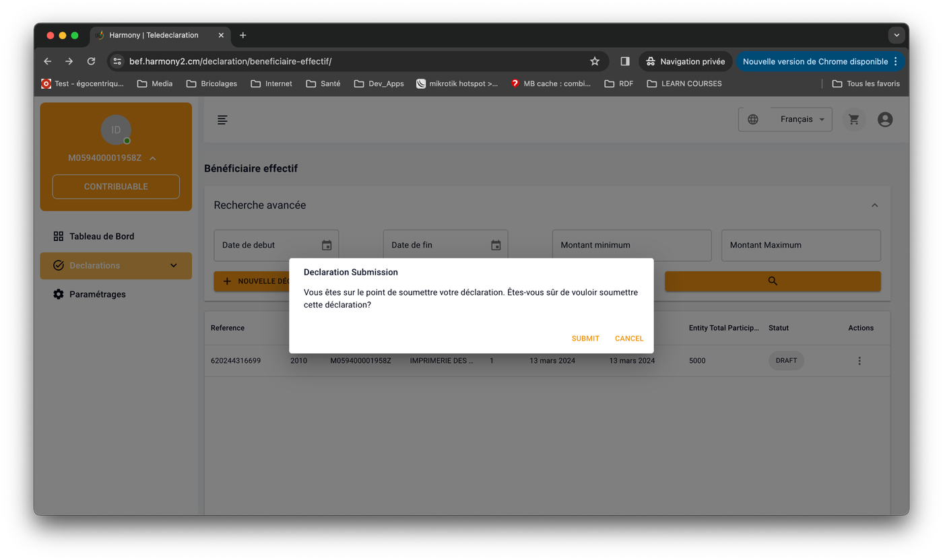Open the mikrotik hotspot bookmark
This screenshot has height=560, width=943.
click(457, 83)
